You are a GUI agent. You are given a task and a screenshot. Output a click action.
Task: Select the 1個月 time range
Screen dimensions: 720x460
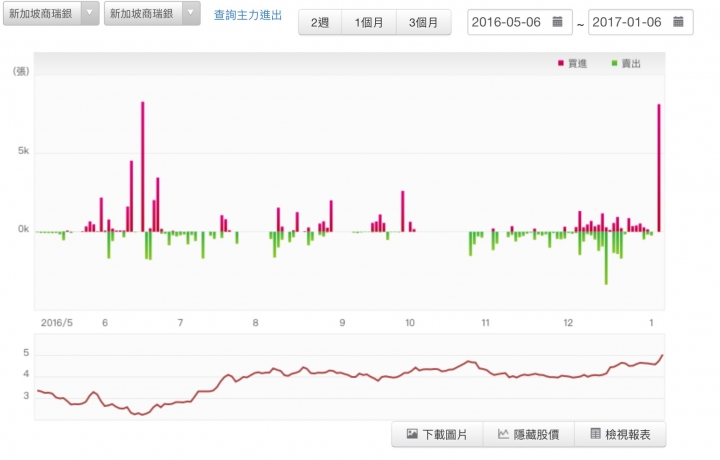pos(369,22)
